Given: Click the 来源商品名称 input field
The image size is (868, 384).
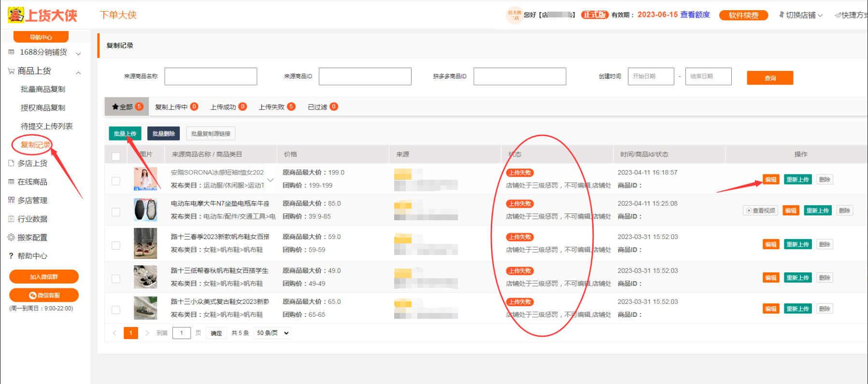Looking at the screenshot, I should point(211,76).
